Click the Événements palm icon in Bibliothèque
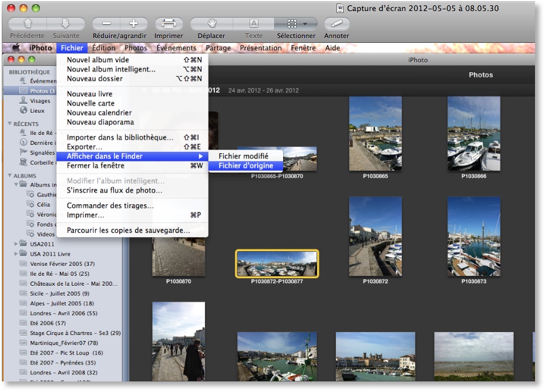The height and width of the screenshot is (392, 545). click(x=23, y=80)
